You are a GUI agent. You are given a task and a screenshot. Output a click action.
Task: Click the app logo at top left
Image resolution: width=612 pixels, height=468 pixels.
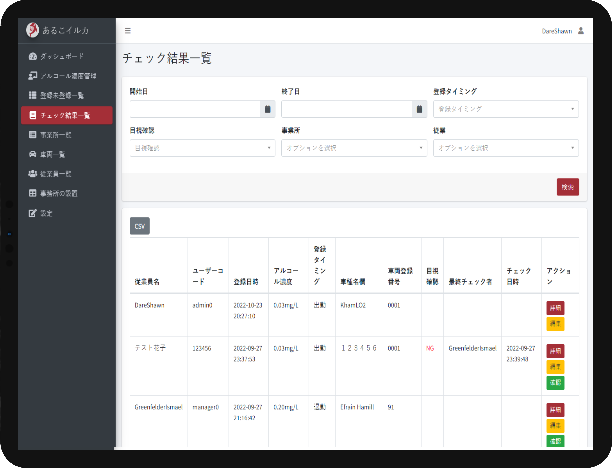coord(32,30)
